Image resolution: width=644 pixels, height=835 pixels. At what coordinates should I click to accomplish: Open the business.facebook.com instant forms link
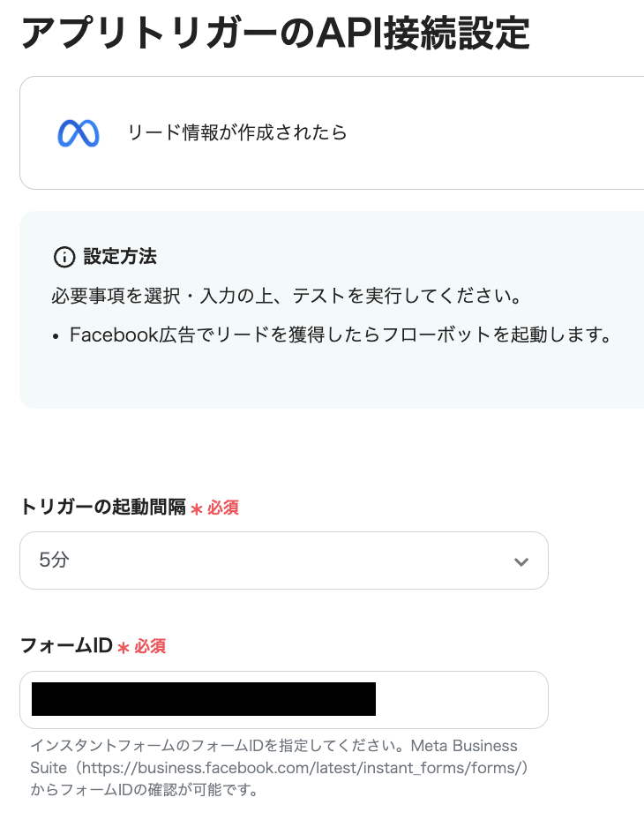[x=304, y=768]
